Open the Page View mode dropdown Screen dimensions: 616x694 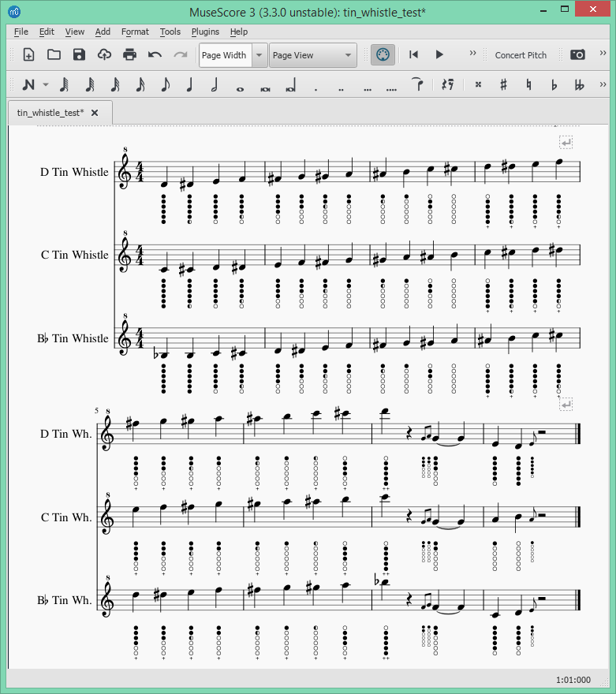pos(313,55)
